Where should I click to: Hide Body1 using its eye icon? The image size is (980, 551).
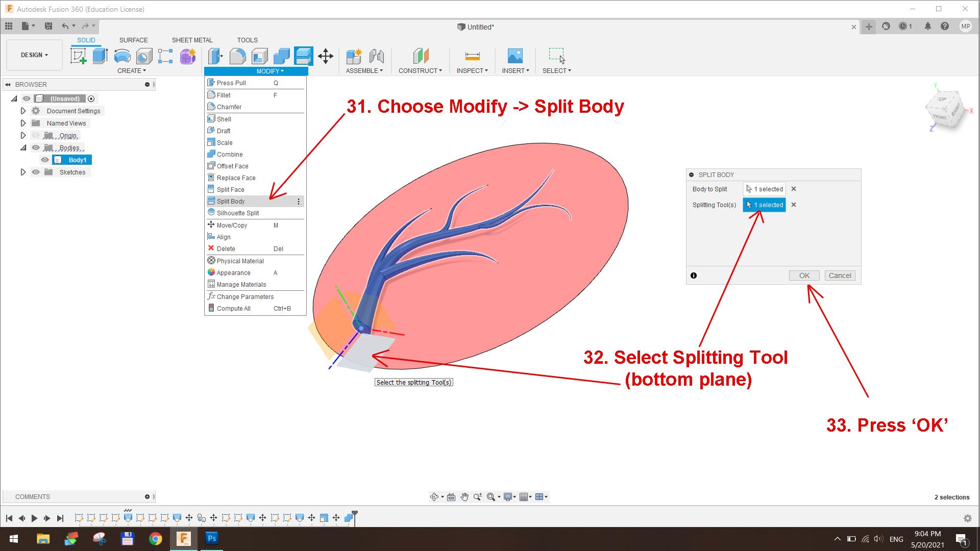[x=45, y=160]
